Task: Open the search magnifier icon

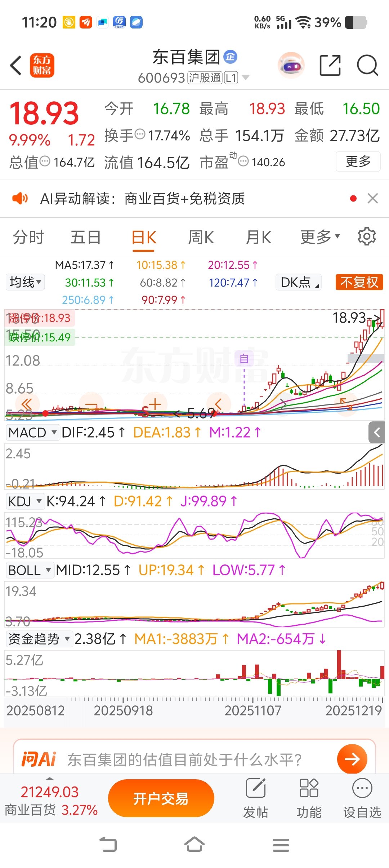Action: pyautogui.click(x=367, y=65)
